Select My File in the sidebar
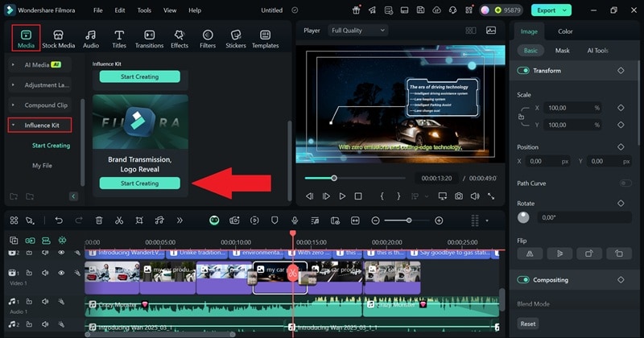Viewport: 644px width, 338px height. click(42, 166)
